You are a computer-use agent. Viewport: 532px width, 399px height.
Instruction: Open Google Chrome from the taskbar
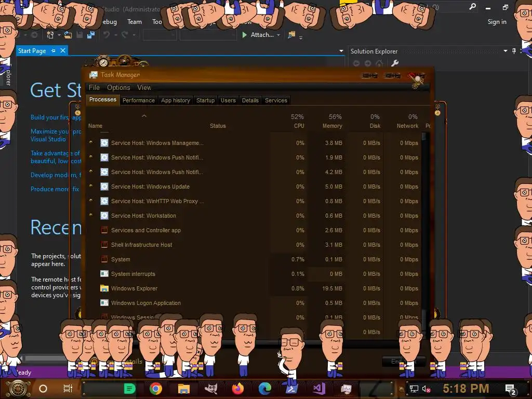[156, 389]
